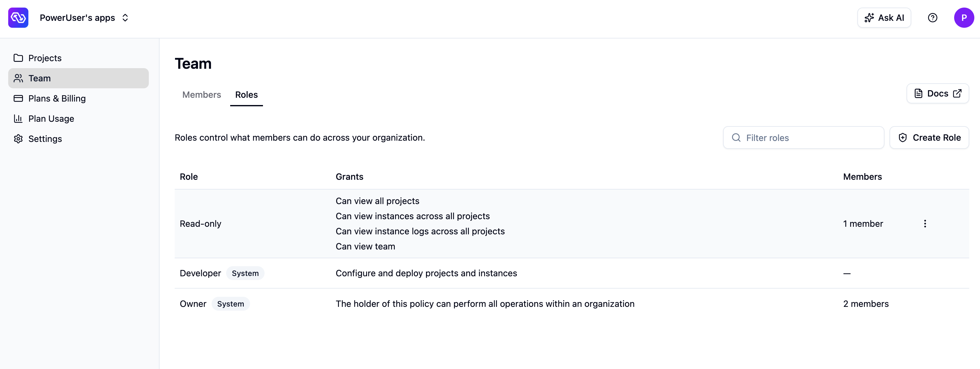The height and width of the screenshot is (369, 980).
Task: Open the help question mark icon
Action: pyautogui.click(x=932, y=17)
